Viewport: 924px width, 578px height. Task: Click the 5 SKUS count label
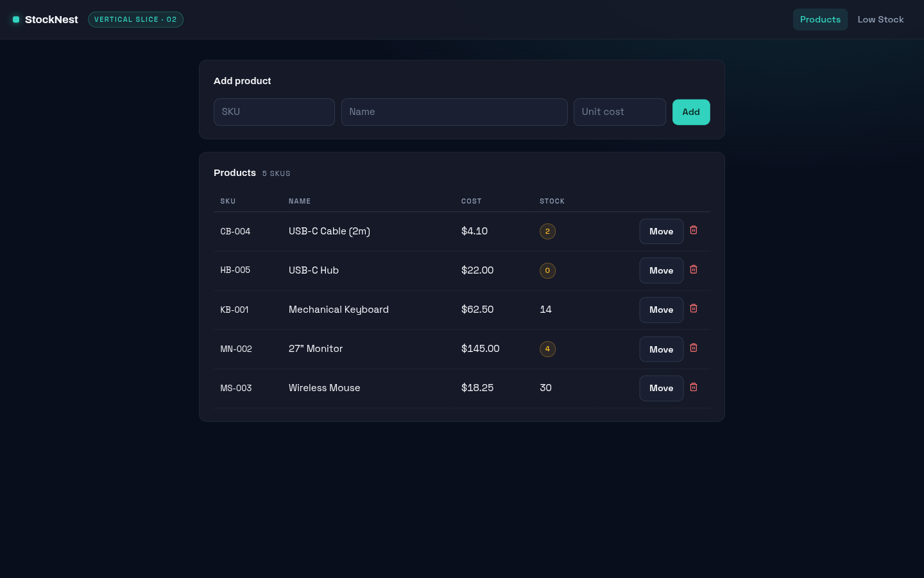[x=277, y=173]
